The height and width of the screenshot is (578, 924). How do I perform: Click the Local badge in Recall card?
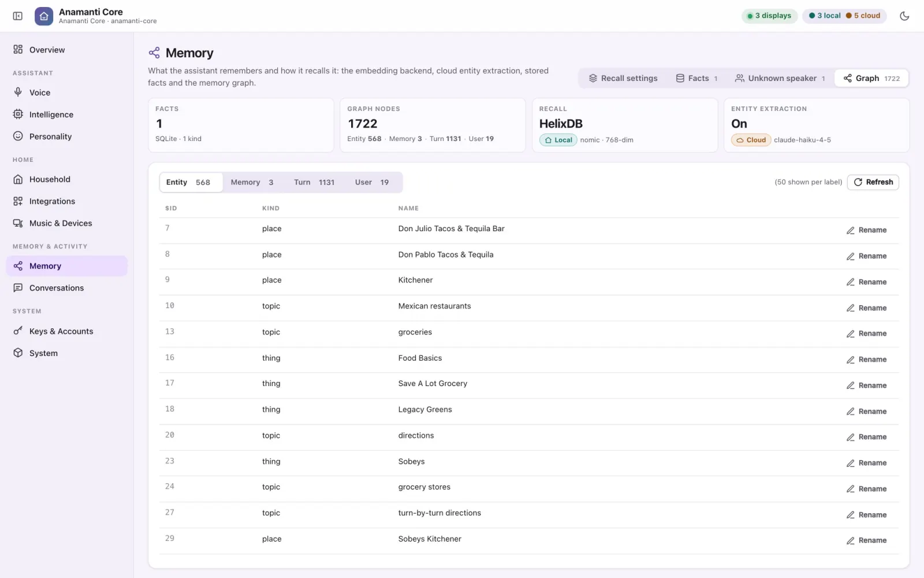[x=558, y=140]
